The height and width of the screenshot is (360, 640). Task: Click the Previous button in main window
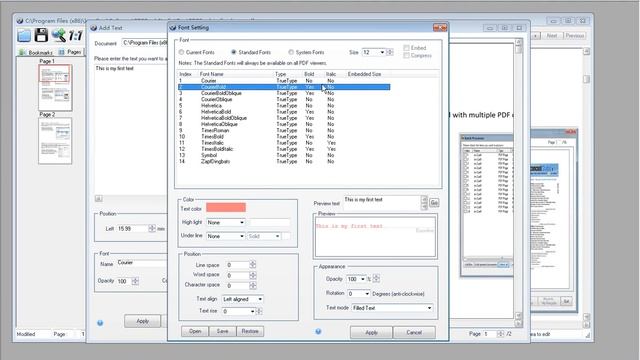(x=575, y=36)
